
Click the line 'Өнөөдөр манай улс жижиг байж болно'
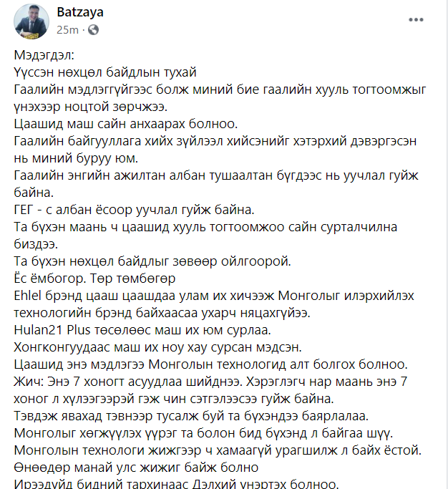click(x=136, y=468)
